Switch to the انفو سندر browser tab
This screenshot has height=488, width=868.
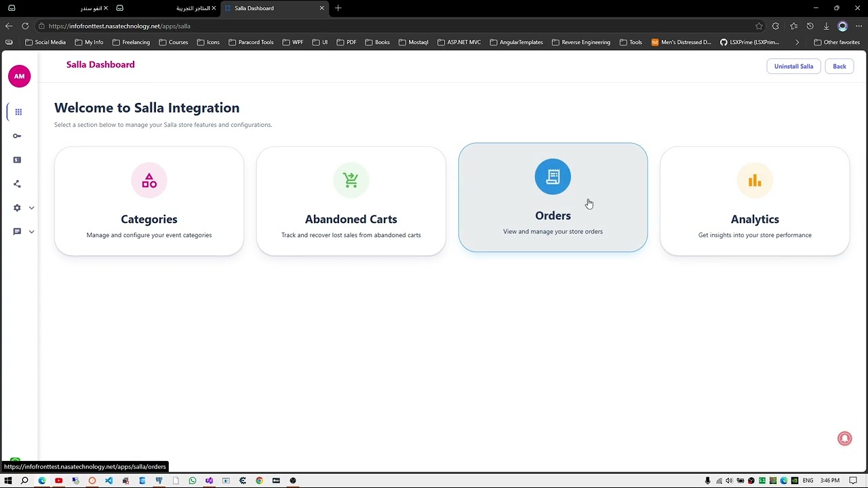[x=91, y=8]
